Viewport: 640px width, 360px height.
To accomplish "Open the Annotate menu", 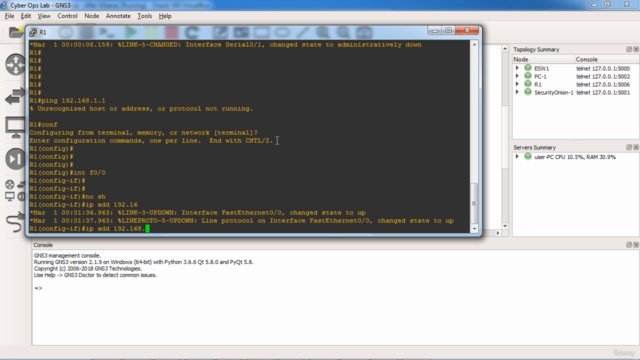I will (x=118, y=16).
